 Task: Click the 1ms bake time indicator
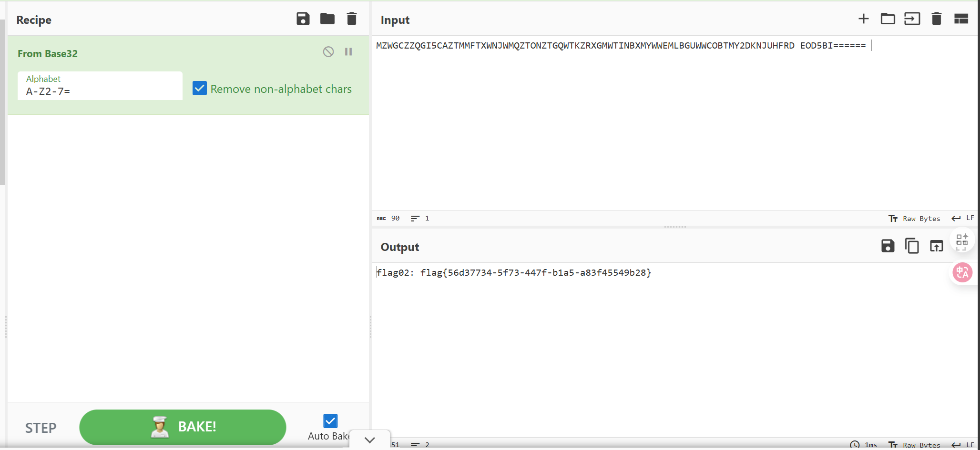coord(864,445)
